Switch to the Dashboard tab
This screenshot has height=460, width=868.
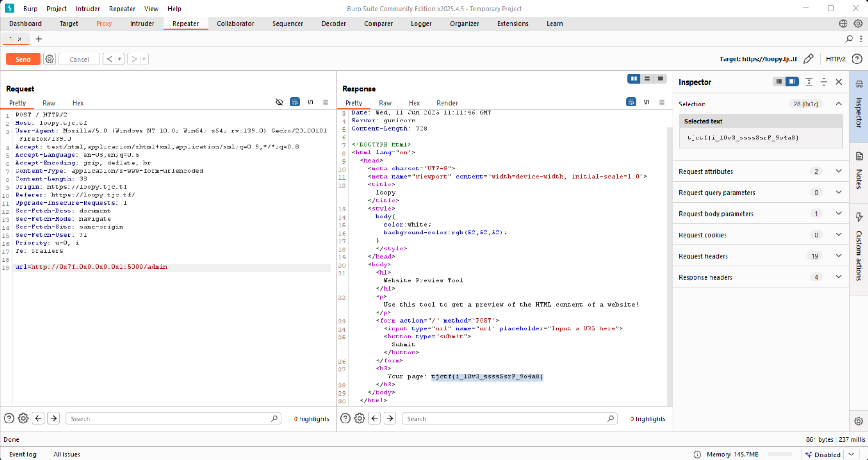[25, 24]
